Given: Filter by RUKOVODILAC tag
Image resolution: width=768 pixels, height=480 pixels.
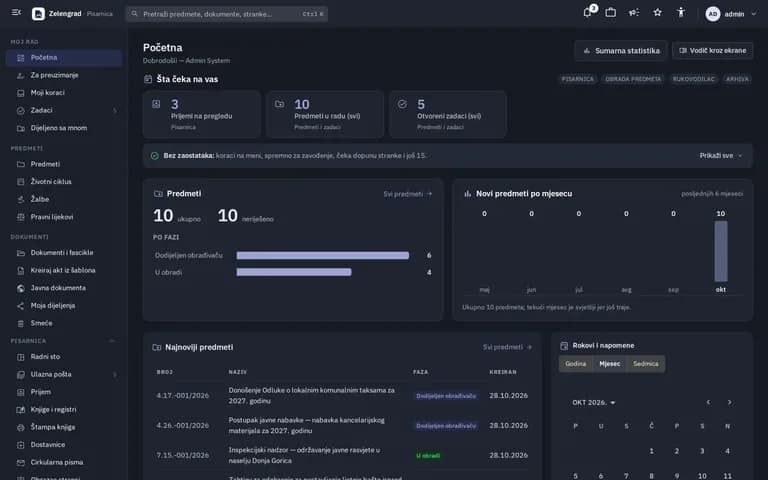Looking at the screenshot, I should pyautogui.click(x=694, y=79).
